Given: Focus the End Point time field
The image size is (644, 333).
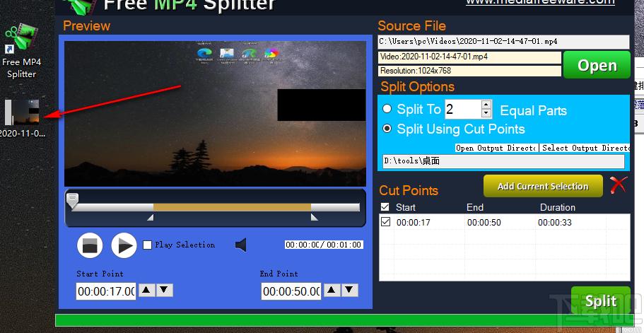Looking at the screenshot, I should [291, 291].
